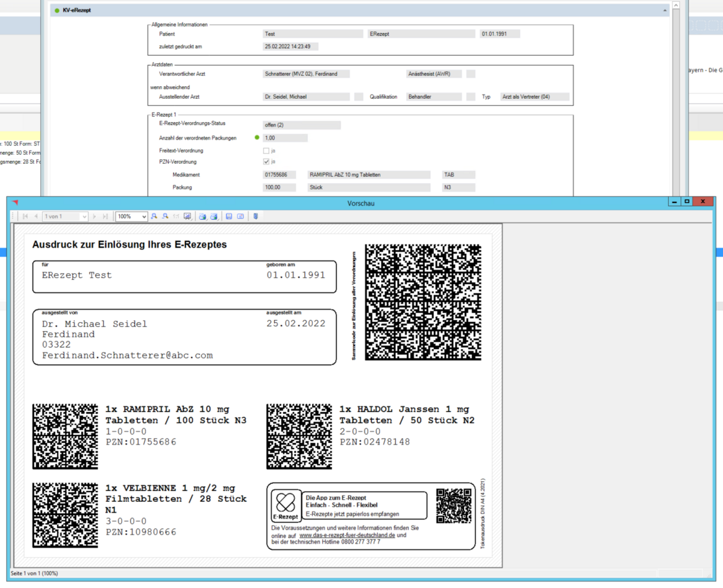Open the www.das-e-rezept-fuer-deutschland.de link
Screen dimensions: 723x588
(x=346, y=535)
